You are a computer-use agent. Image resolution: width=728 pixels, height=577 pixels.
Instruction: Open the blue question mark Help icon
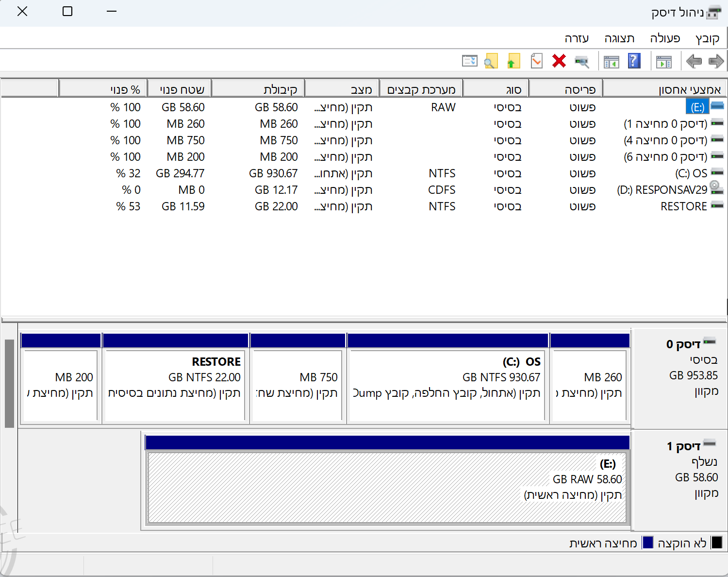634,61
